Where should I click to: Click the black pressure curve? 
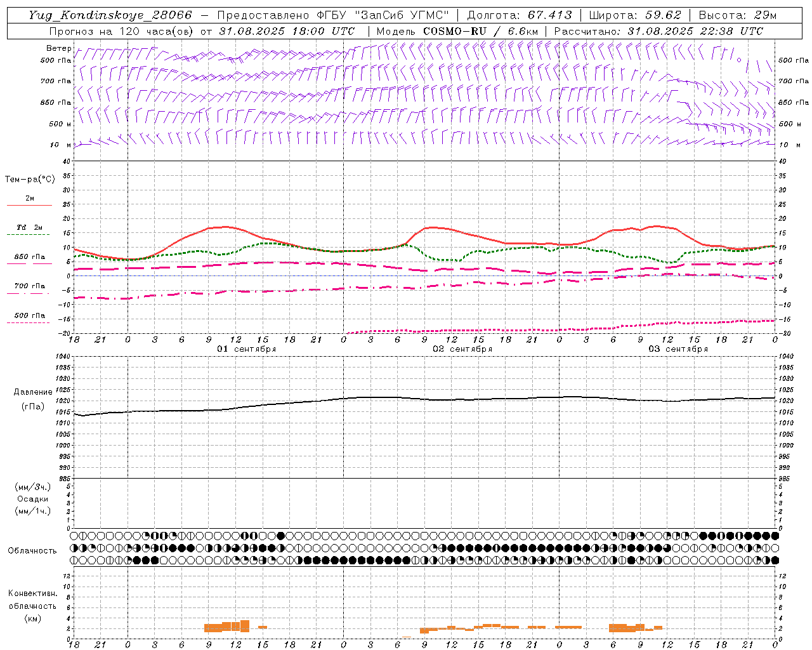pyautogui.click(x=425, y=399)
